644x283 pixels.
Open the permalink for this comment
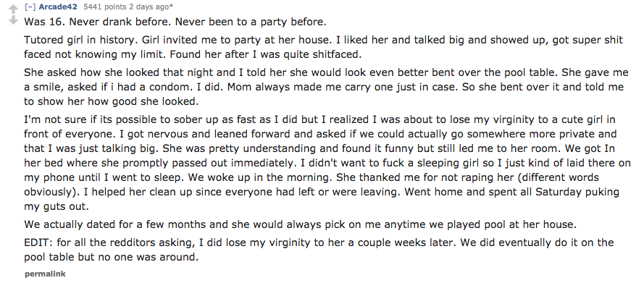(45, 274)
